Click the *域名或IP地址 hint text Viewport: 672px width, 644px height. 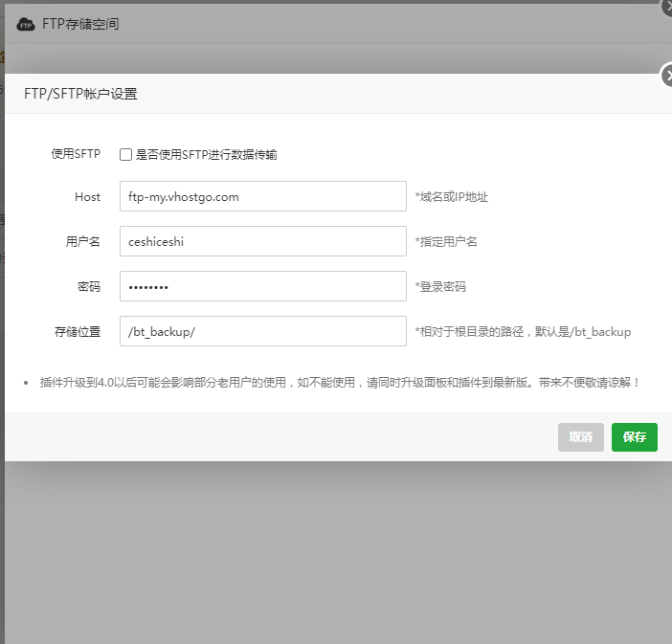click(451, 197)
